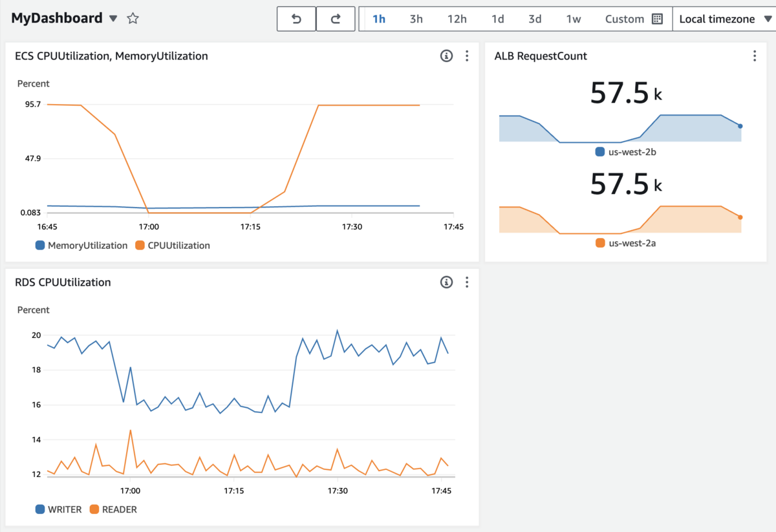Image resolution: width=776 pixels, height=532 pixels.
Task: Open ECS widget three-dot actions menu
Action: point(467,56)
